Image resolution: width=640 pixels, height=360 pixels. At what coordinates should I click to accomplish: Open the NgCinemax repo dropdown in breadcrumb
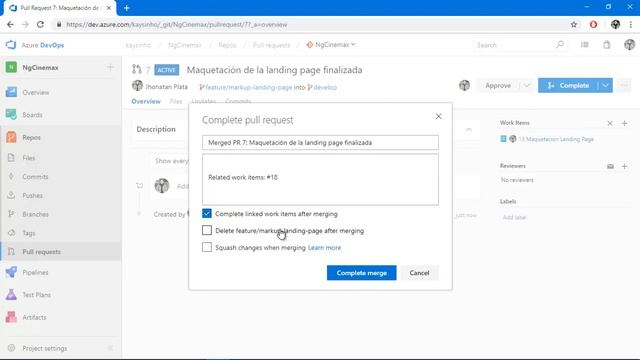(331, 44)
